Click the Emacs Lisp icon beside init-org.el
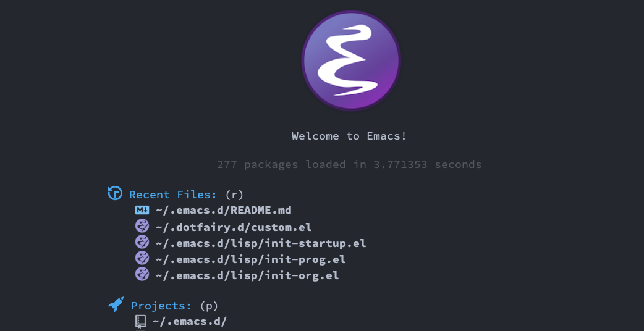This screenshot has width=644, height=331. [x=142, y=274]
